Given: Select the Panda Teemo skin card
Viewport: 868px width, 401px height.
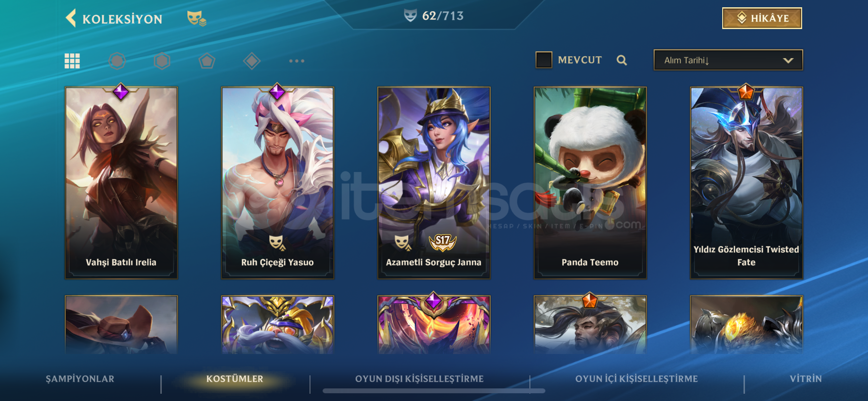Looking at the screenshot, I should 590,183.
